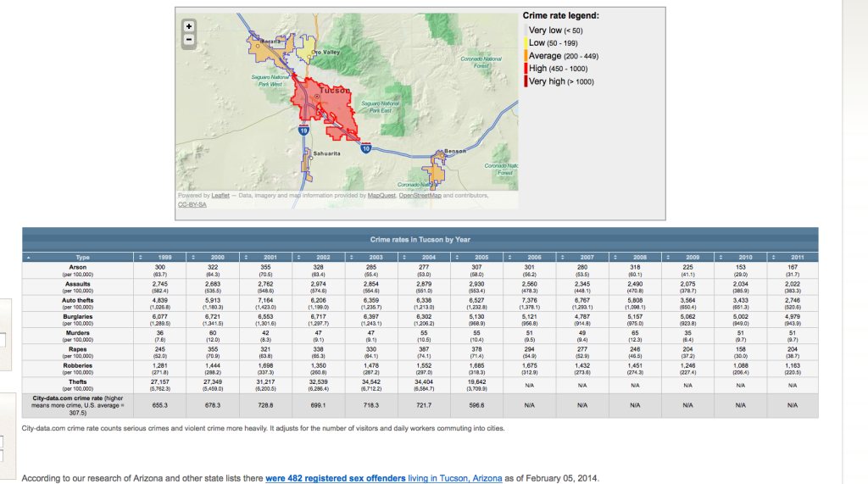Click the Benson label on the map

455,151
